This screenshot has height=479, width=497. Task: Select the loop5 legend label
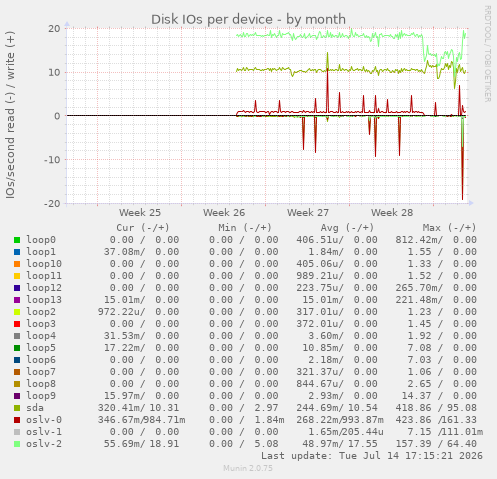tap(41, 349)
